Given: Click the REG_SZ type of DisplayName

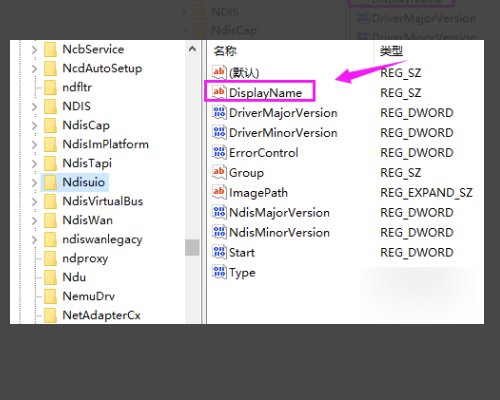Looking at the screenshot, I should tap(400, 92).
